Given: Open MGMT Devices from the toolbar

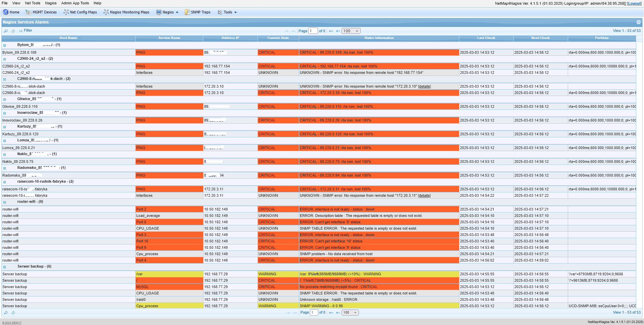Looking at the screenshot, I should pyautogui.click(x=41, y=12).
